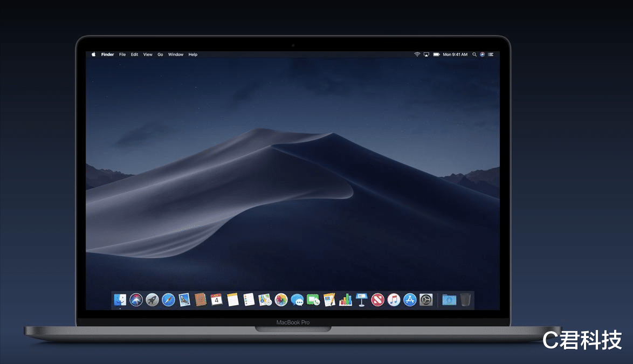Open the Edit menu
The image size is (633, 364).
pyautogui.click(x=134, y=54)
